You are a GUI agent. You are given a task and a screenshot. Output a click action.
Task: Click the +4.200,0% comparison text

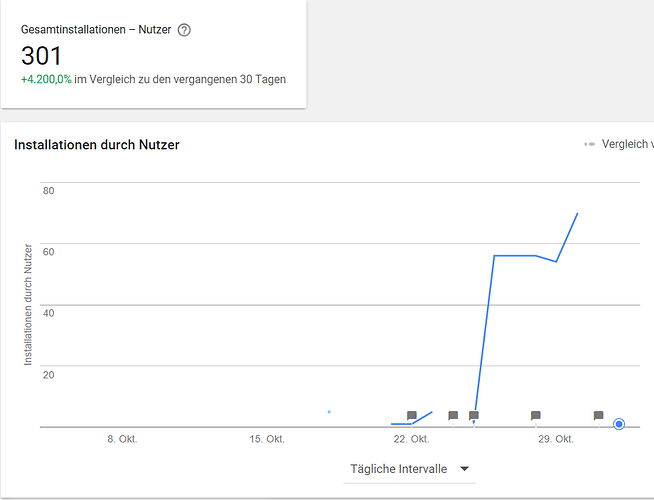point(45,79)
